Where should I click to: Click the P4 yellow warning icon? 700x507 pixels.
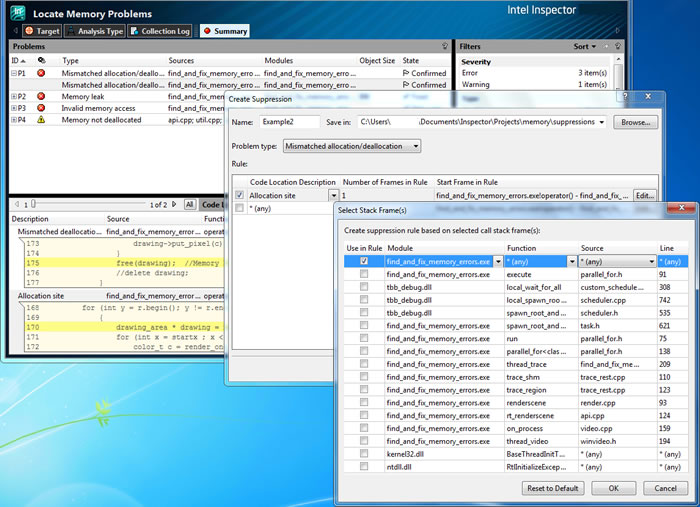[x=42, y=119]
